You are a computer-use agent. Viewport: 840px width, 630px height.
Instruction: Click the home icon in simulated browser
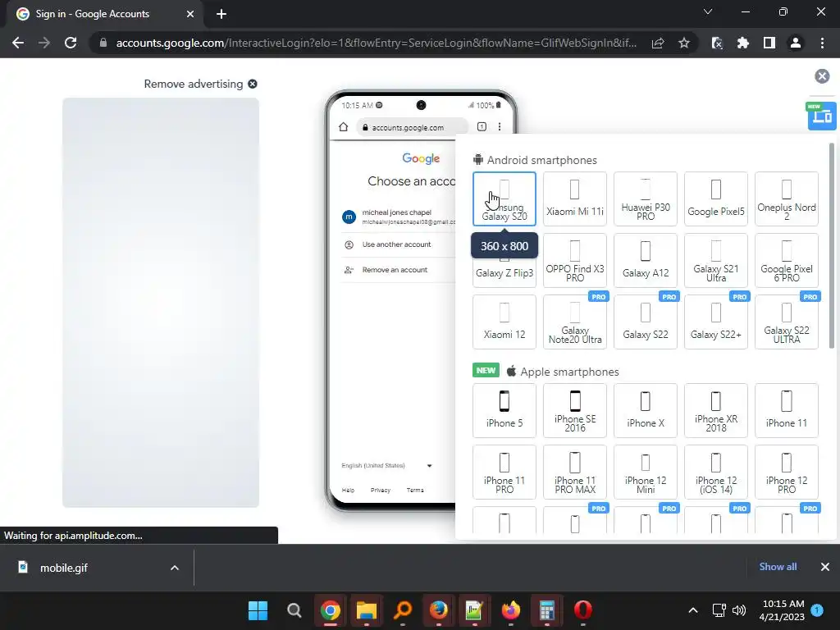tap(344, 127)
